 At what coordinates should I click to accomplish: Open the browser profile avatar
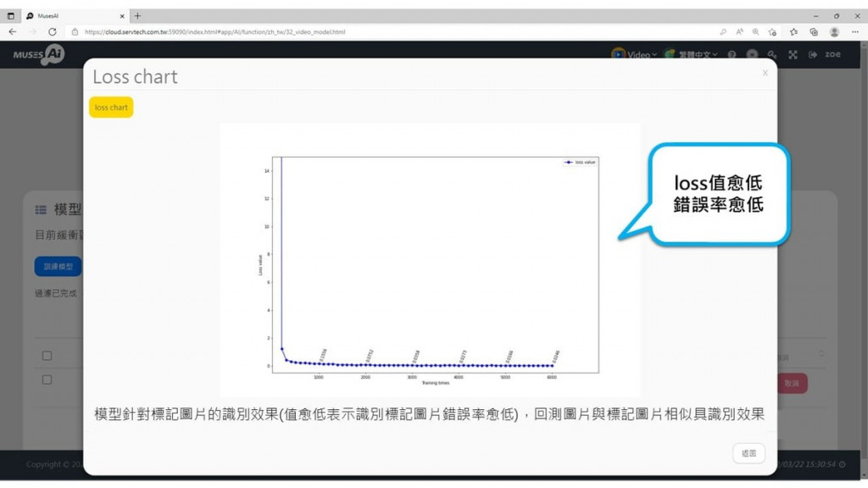coord(834,32)
